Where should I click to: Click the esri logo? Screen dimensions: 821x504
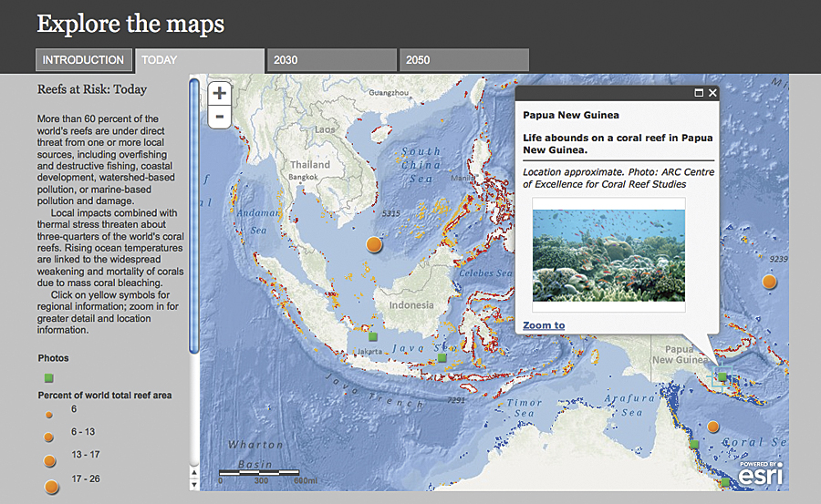tap(761, 474)
